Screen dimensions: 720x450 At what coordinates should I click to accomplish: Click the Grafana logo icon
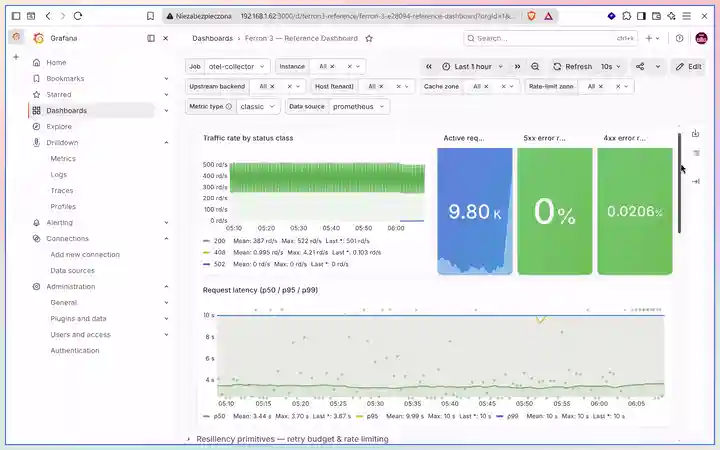pos(39,38)
